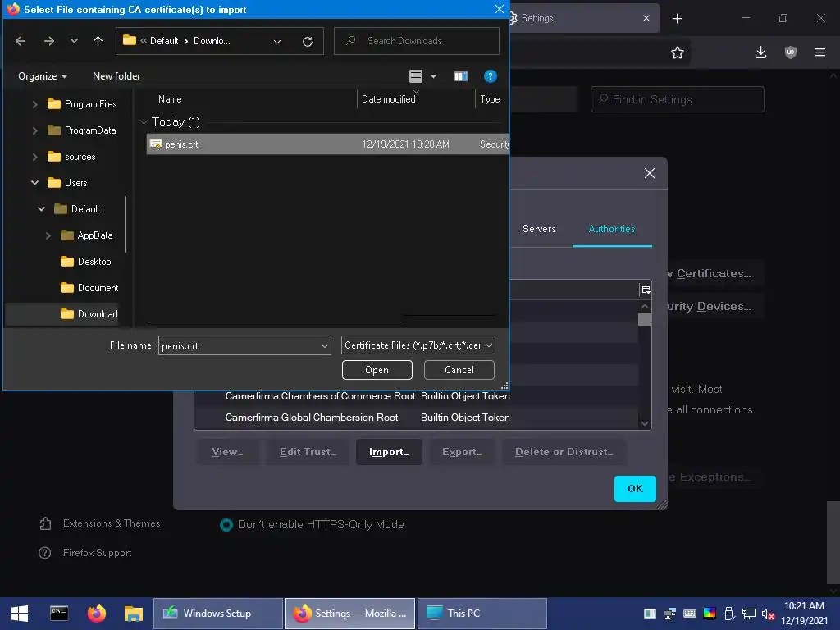Image resolution: width=840 pixels, height=630 pixels.
Task: Expand the Program Files tree node
Action: [x=34, y=104]
